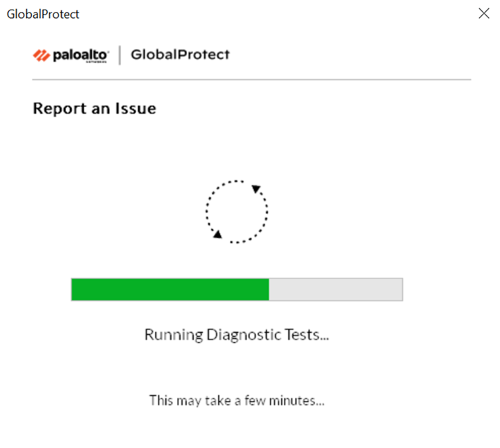The height and width of the screenshot is (448, 500).
Task: Click the spinner's upper-right arrowhead
Action: pos(256,188)
